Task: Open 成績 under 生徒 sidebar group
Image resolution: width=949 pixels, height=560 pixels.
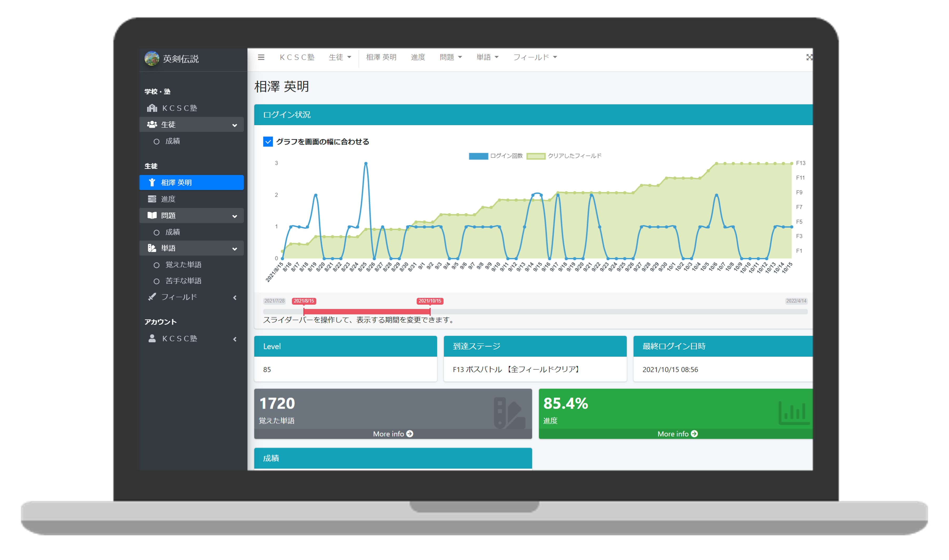Action: (192, 141)
